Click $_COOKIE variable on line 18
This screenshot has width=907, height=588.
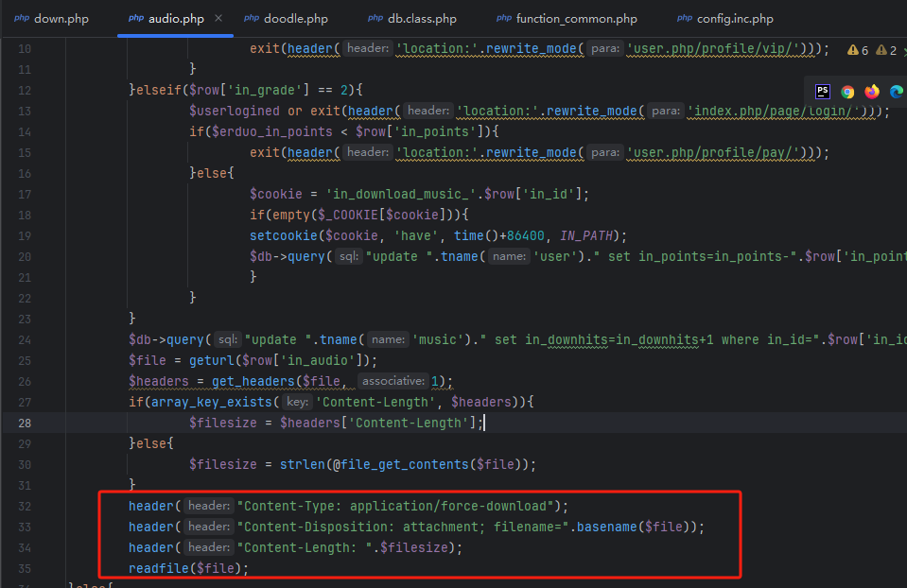(x=348, y=216)
